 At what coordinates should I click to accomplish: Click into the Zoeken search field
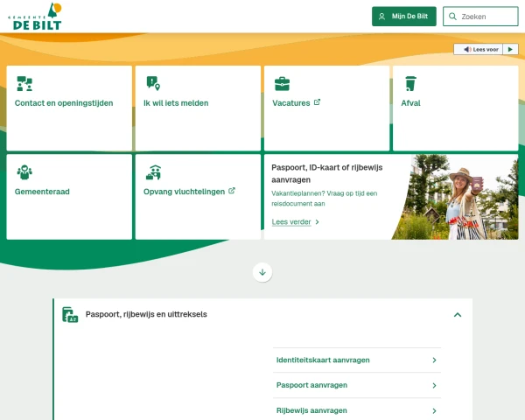click(x=480, y=17)
